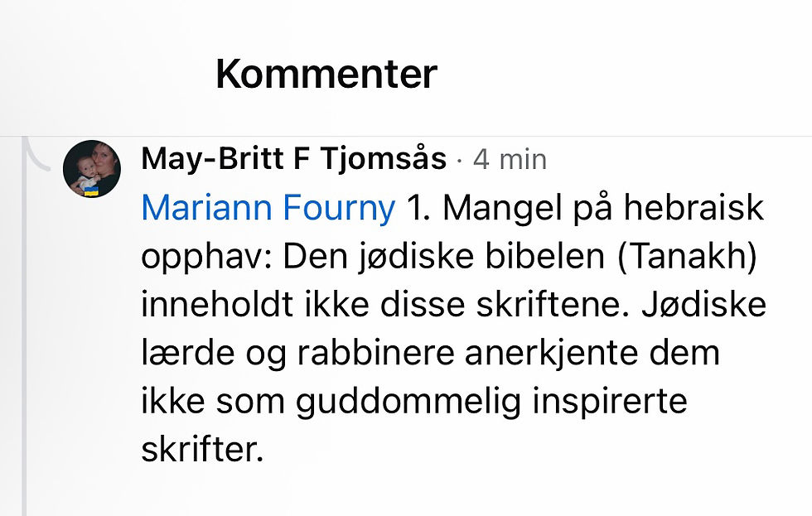Click the final word 'skrifter.'
Viewport: 812px width, 516px height.
click(x=202, y=449)
